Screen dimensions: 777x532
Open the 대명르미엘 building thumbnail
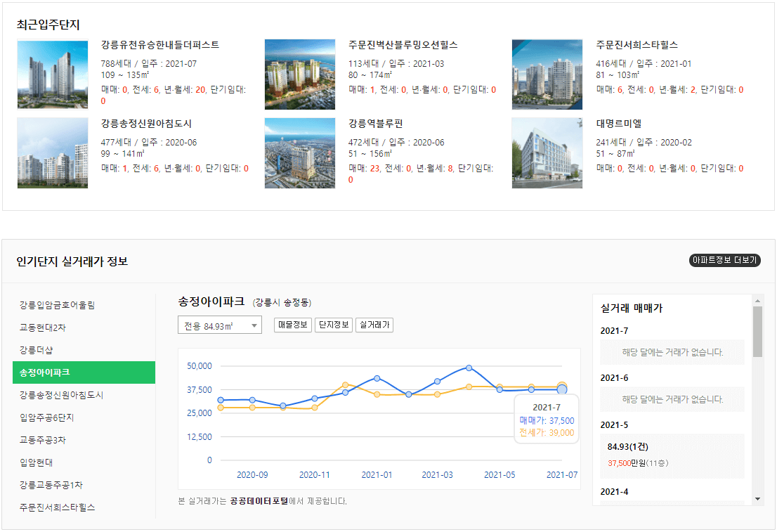click(x=547, y=153)
